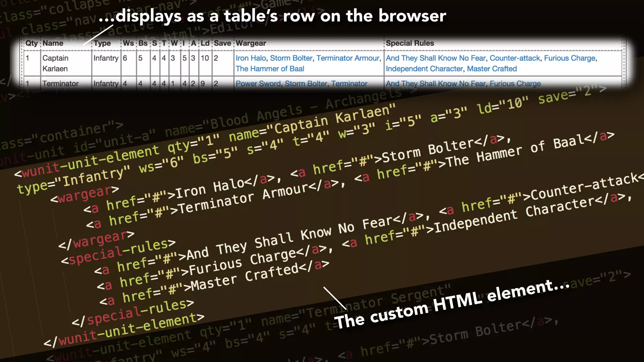Click the Terminator name cell
Screen dimensions: 644x362
click(66, 84)
